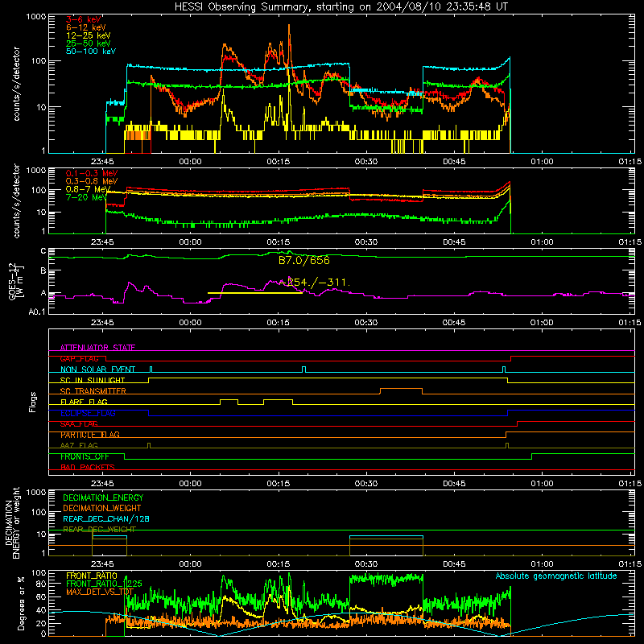Select the 3-6 keV legend label
This screenshot has width=644, height=644.
coord(84,19)
